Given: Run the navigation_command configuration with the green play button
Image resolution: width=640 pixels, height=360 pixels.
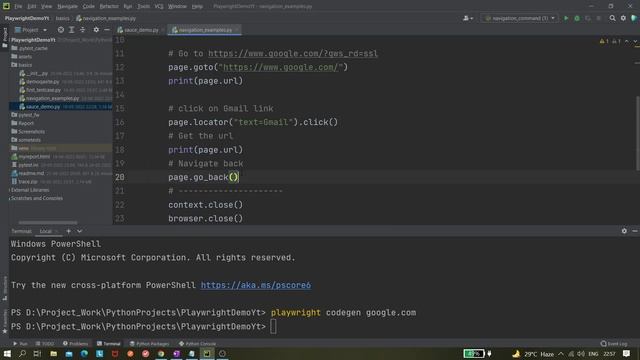Looking at the screenshot, I should [x=566, y=18].
